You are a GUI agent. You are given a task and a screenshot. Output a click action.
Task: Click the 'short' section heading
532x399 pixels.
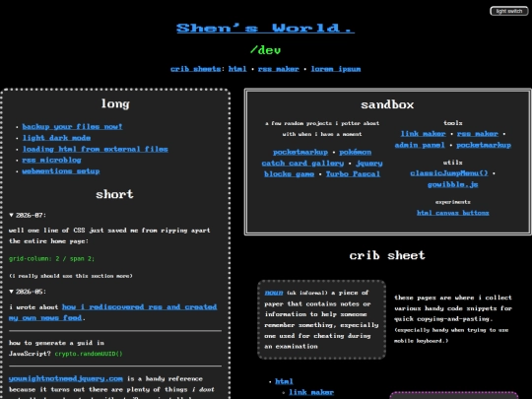(114, 194)
